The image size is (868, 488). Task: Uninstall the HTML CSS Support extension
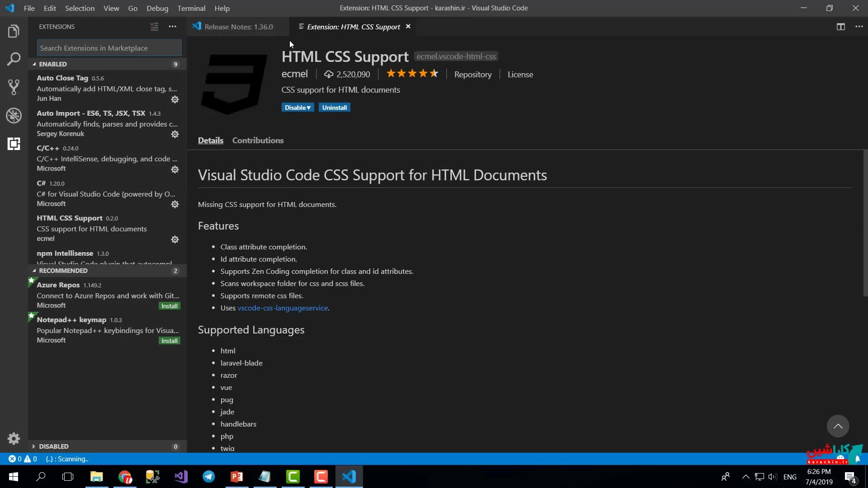tap(335, 108)
